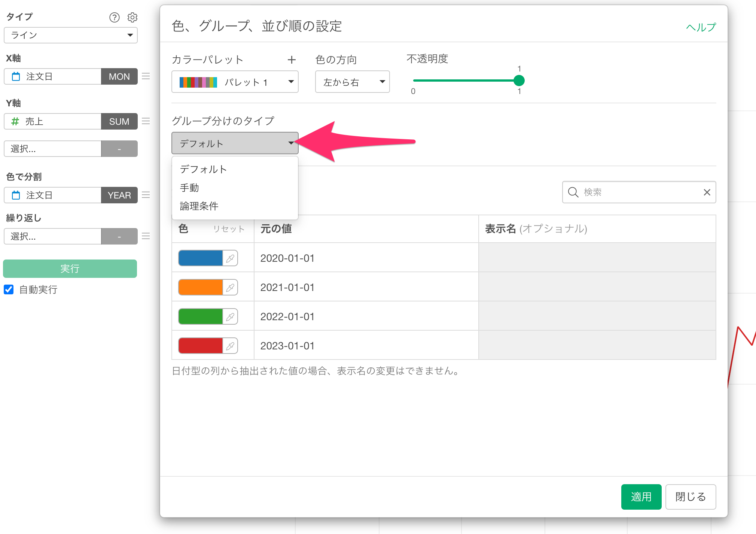Click the plus icon to add color palette

point(292,60)
